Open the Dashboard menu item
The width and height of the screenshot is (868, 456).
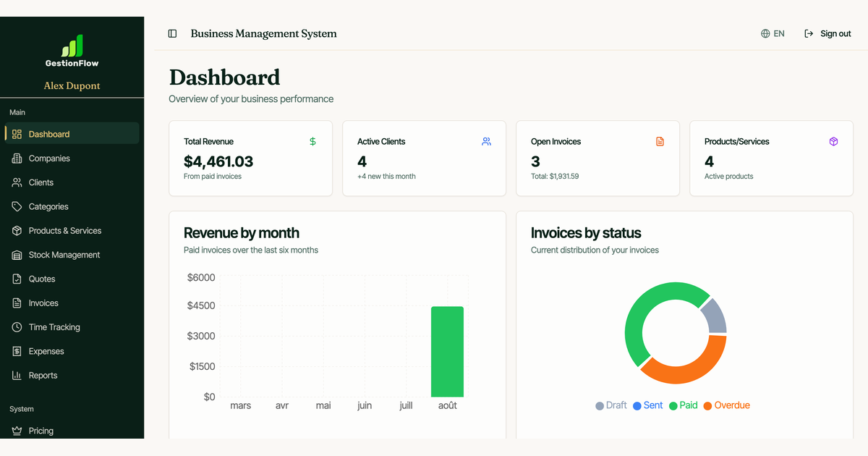72,134
